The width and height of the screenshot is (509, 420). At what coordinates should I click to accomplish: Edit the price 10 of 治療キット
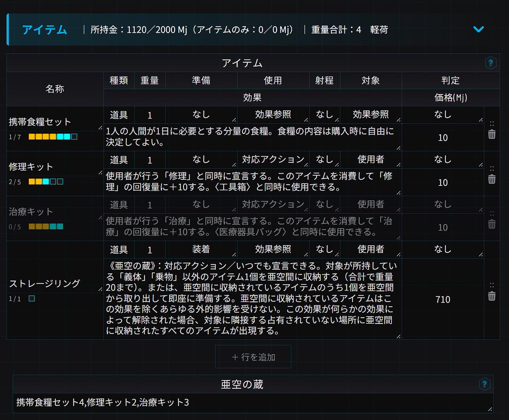[x=443, y=227]
